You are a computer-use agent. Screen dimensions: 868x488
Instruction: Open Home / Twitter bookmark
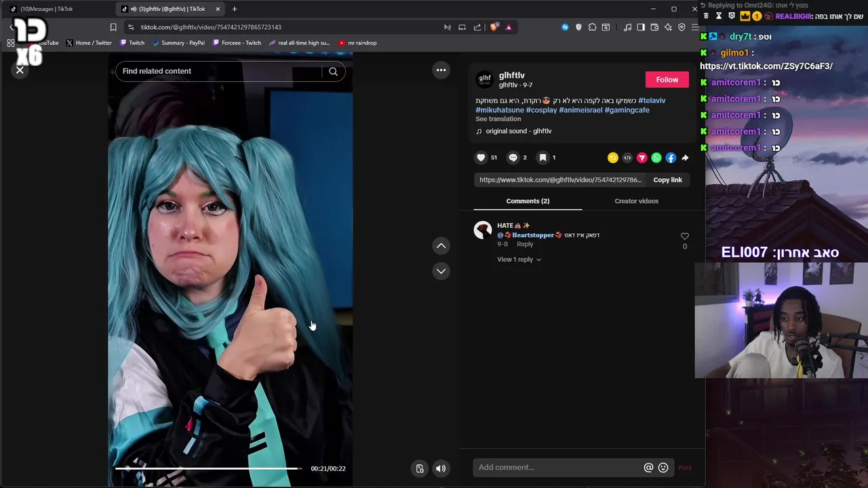click(x=89, y=43)
